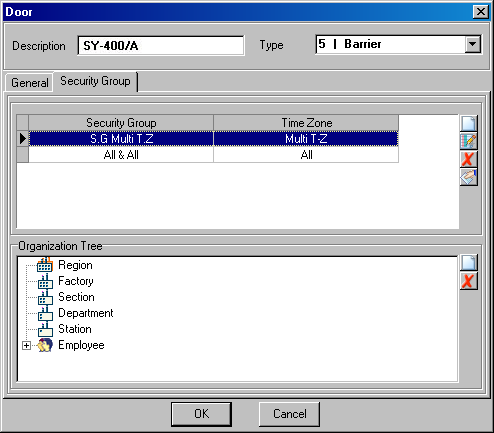Click the OK button
494x433 pixels.
point(201,414)
